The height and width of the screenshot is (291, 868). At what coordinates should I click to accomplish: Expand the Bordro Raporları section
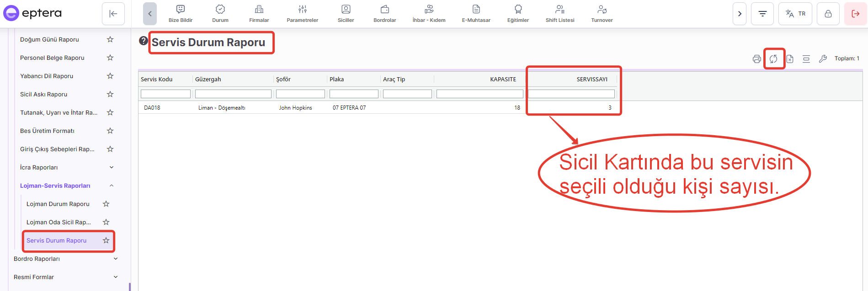pos(116,259)
